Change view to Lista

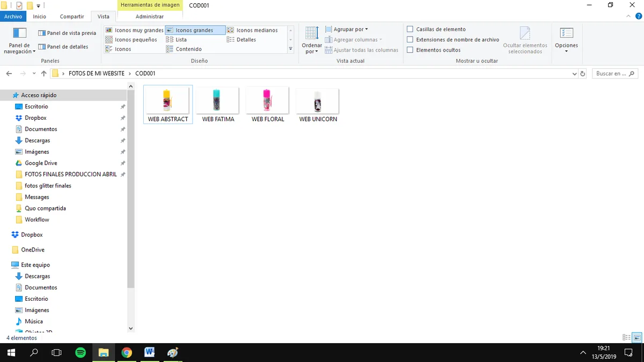coord(180,39)
